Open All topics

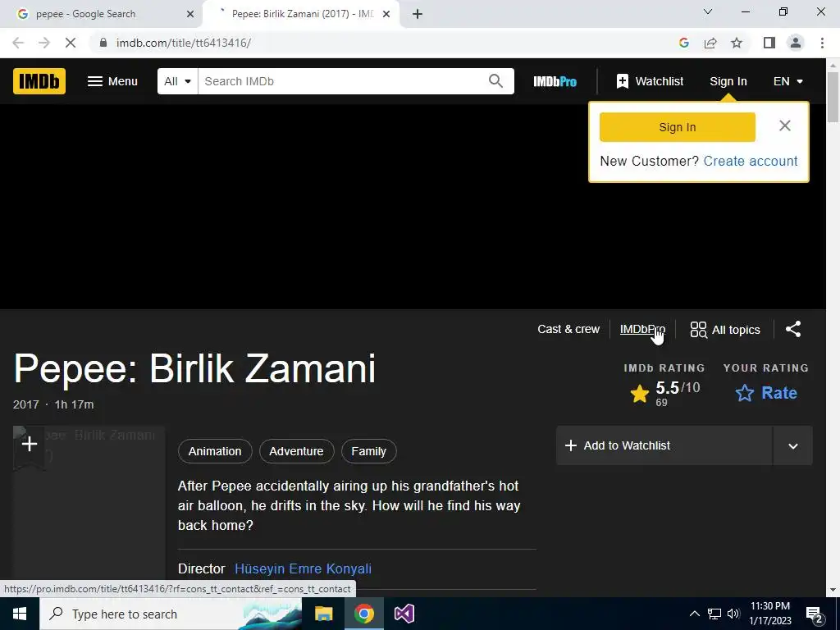725,330
